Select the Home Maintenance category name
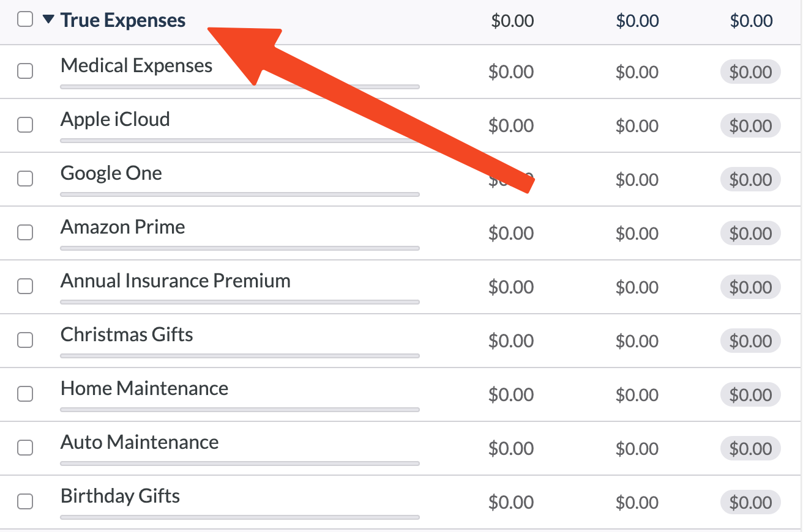The image size is (803, 532). click(144, 388)
